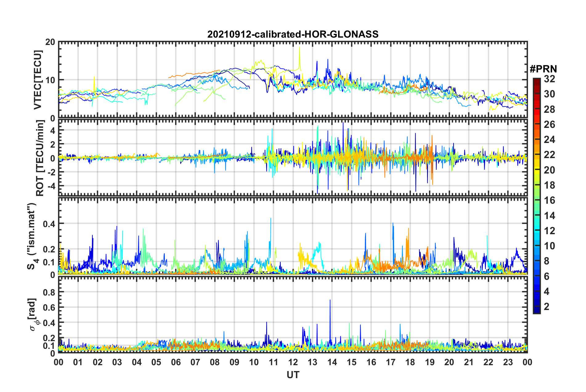Select colorbar tick label "32"
The image size is (586, 392).
pyautogui.click(x=549, y=79)
